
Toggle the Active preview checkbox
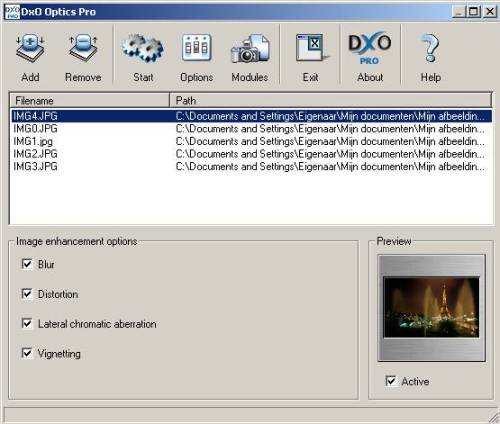coord(391,381)
